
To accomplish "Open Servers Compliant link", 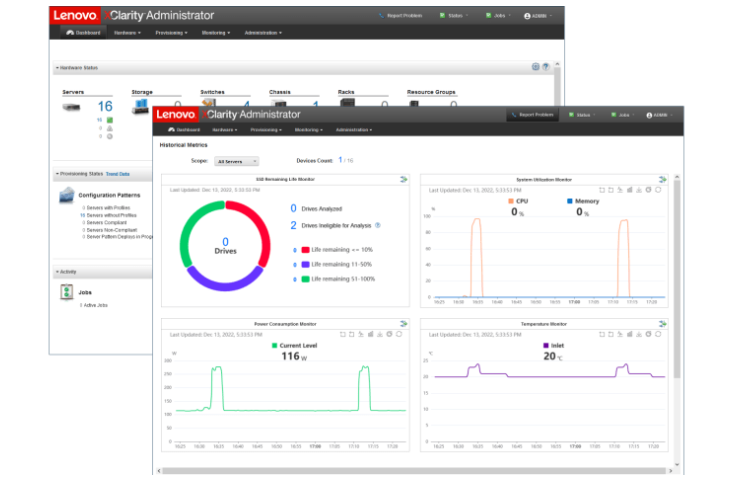I will coord(107,223).
